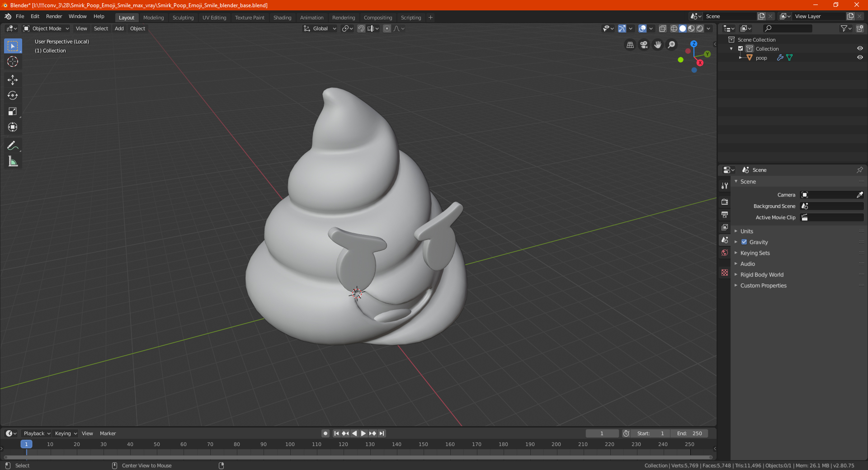Uncheck the Collection exclude checkbox
868x470 pixels.
pos(741,48)
